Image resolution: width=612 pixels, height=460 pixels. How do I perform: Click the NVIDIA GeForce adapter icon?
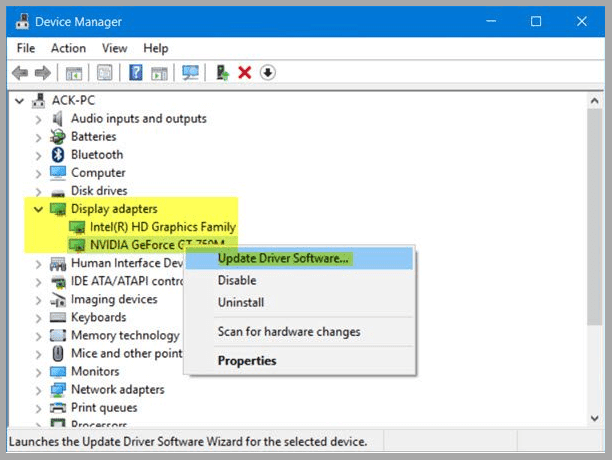point(77,245)
